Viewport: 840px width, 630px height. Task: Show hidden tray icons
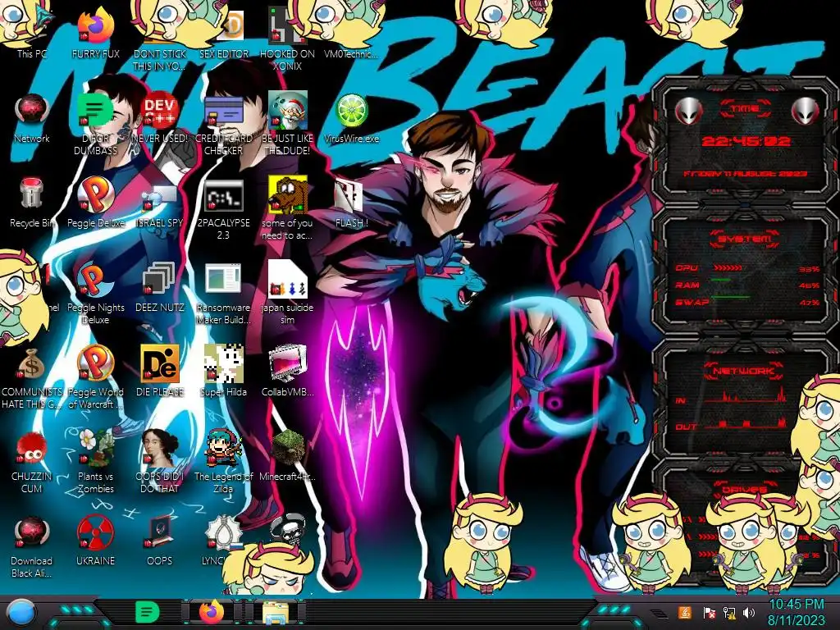pyautogui.click(x=657, y=613)
